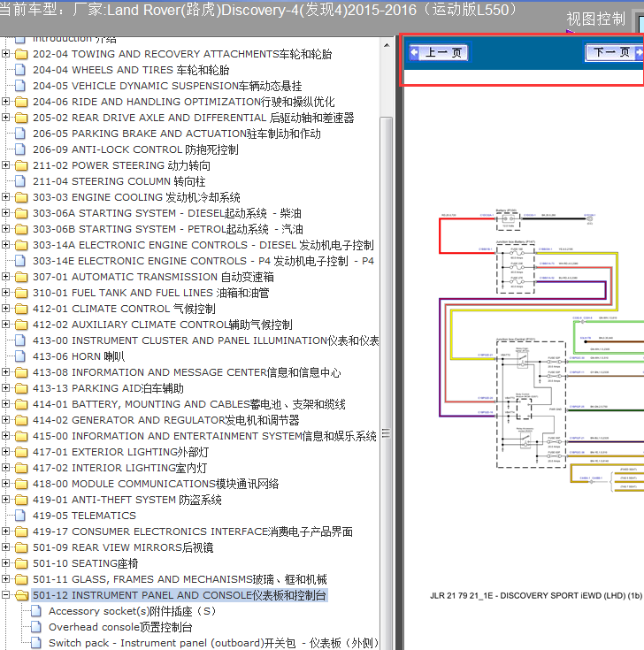Click folder icon of 415-00 Information and Entertainment
644x650 pixels.
pyautogui.click(x=21, y=436)
